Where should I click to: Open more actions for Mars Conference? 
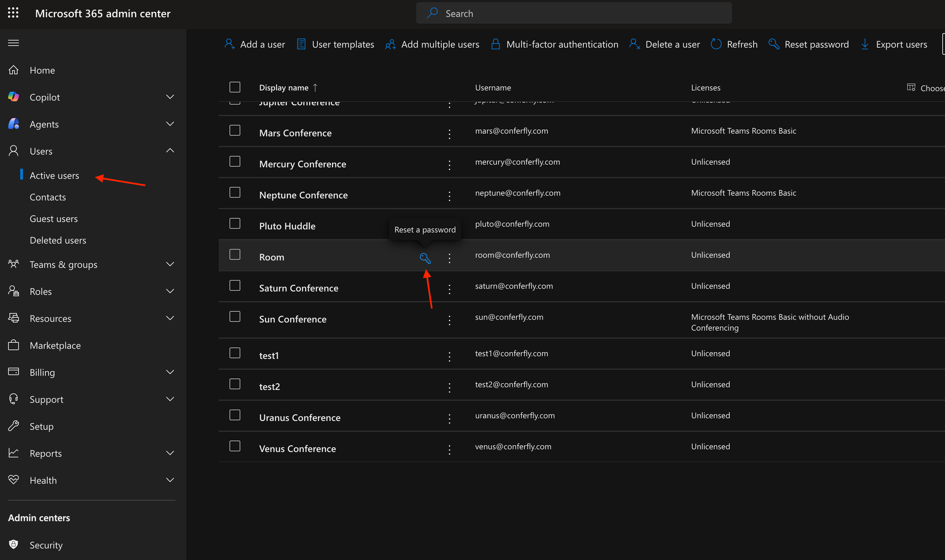click(449, 134)
